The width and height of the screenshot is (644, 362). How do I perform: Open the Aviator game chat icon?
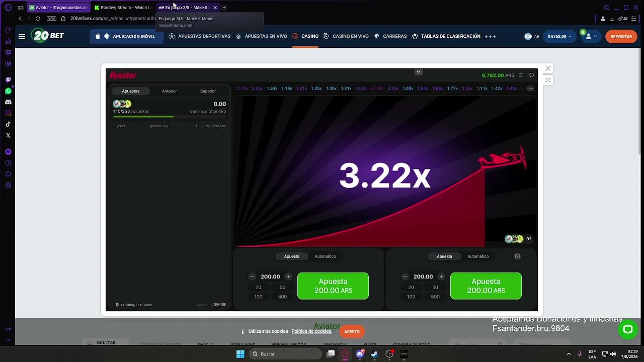click(531, 75)
